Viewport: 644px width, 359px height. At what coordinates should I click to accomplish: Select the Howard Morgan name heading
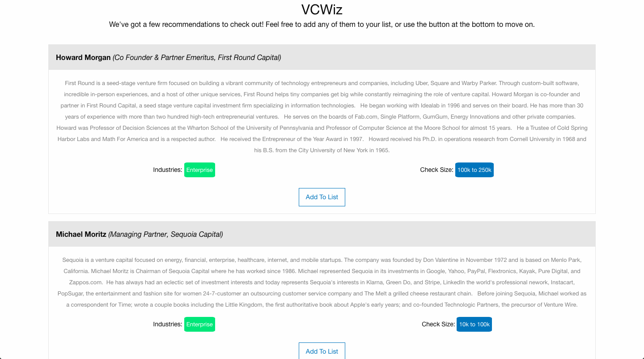click(83, 57)
